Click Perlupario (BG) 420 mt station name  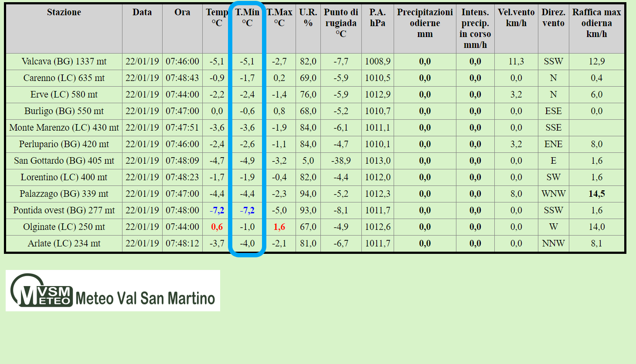(64, 144)
